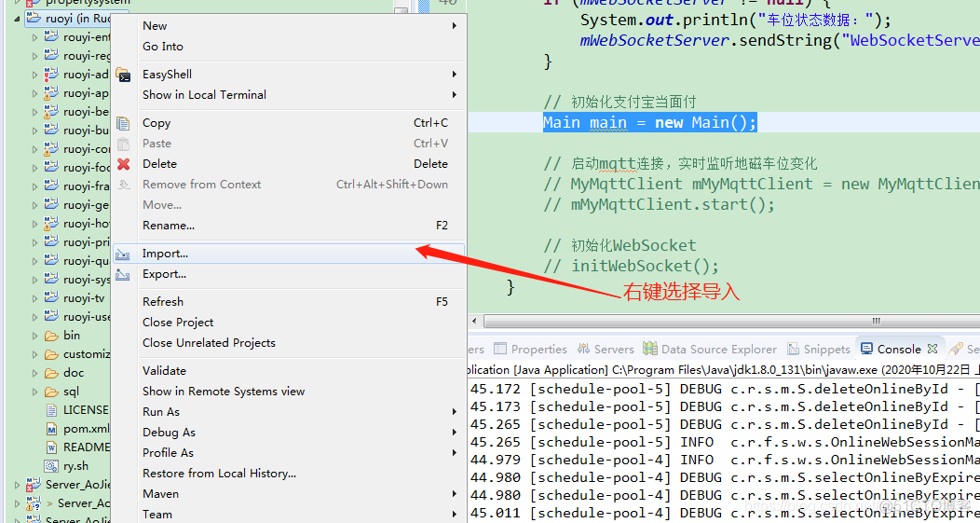Click the Snippets tab icon
The width and height of the screenshot is (980, 523).
793,349
